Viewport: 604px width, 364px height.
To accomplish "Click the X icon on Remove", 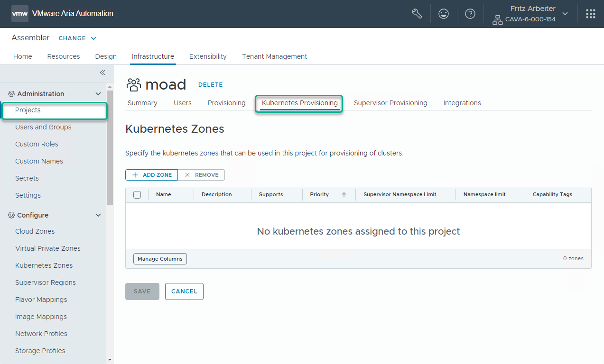I will pyautogui.click(x=187, y=175).
